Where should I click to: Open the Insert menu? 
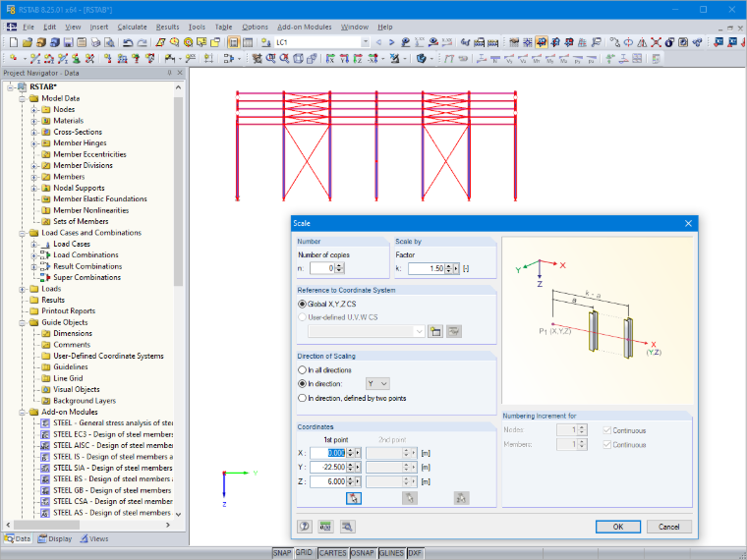click(99, 28)
